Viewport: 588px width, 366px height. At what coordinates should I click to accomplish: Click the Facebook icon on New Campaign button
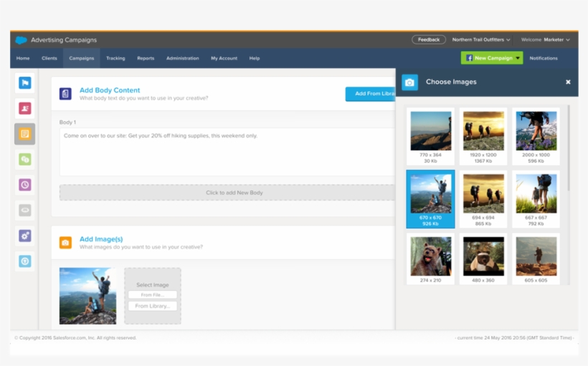469,58
